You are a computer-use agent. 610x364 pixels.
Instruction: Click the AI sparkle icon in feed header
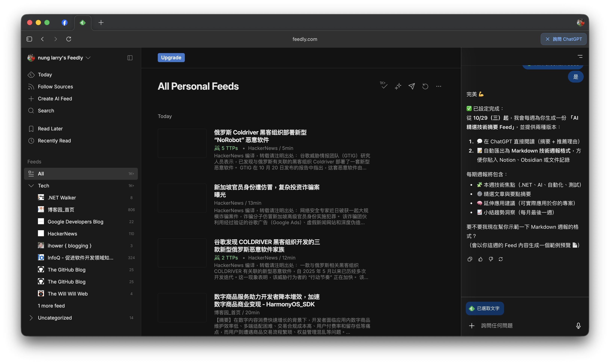398,86
